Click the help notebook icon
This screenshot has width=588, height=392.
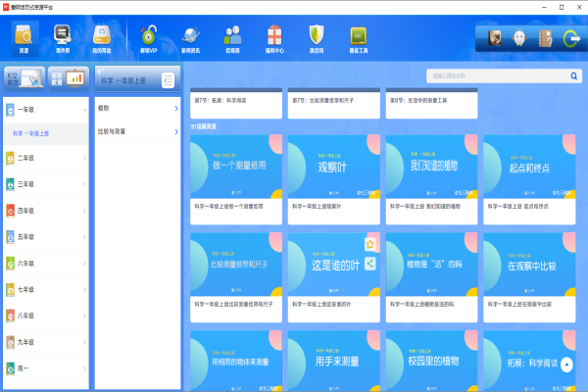(545, 38)
